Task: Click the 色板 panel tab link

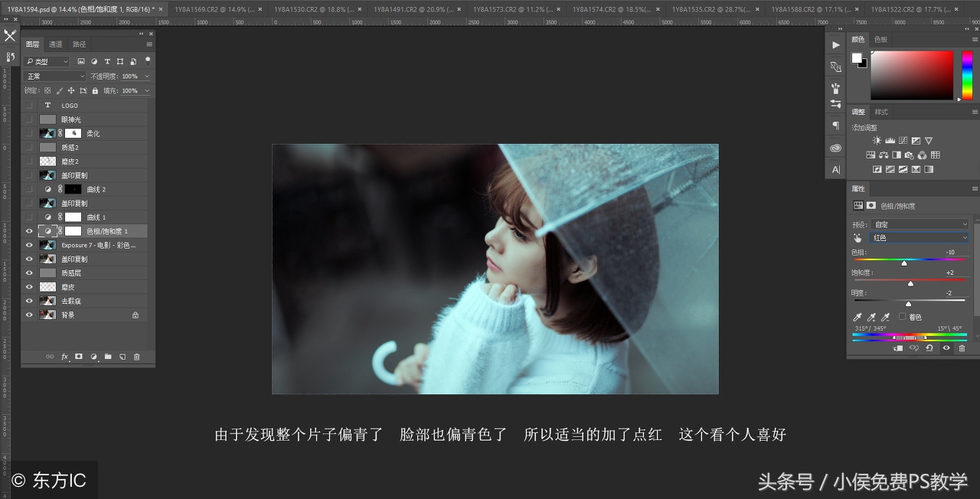Action: pos(880,39)
